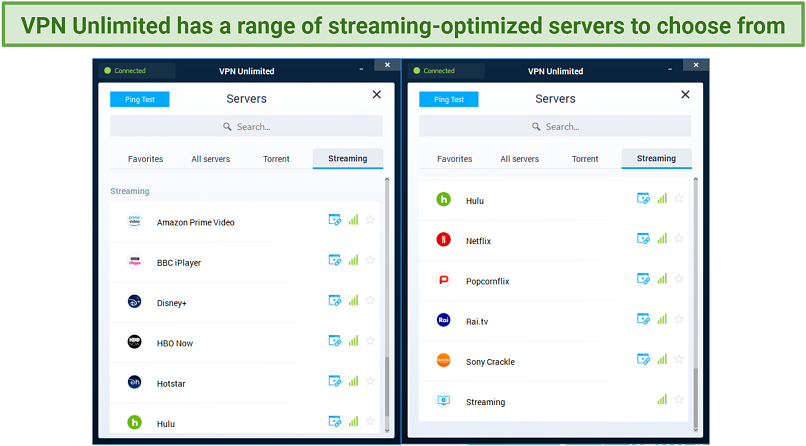Click scrollbar down arrow in left window
Image resolution: width=806 pixels, height=446 pixels.
pos(387,431)
